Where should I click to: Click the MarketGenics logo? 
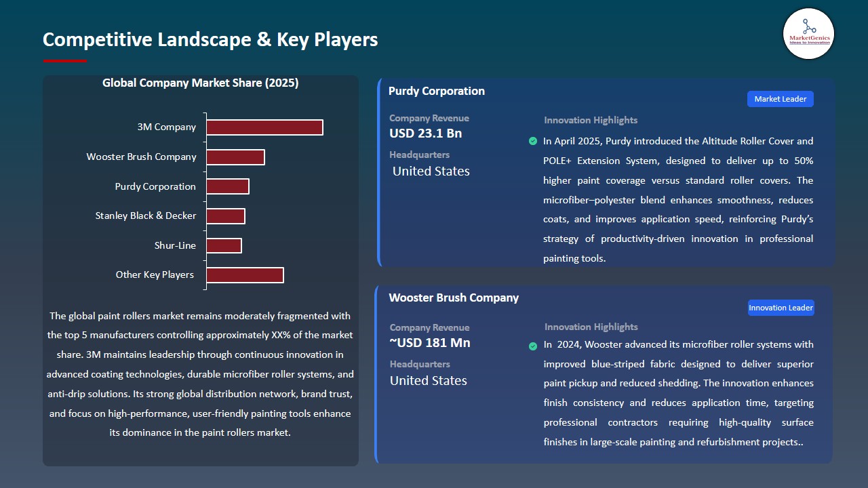(x=808, y=33)
